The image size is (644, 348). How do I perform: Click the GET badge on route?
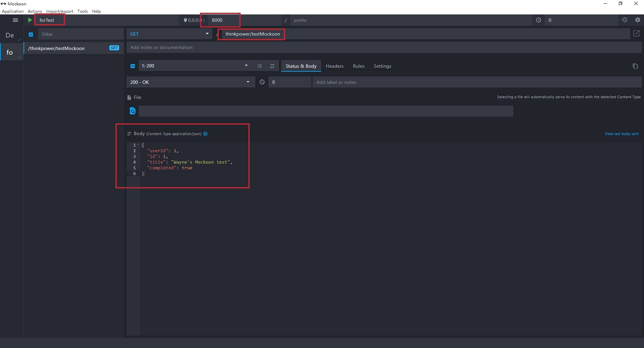point(114,48)
